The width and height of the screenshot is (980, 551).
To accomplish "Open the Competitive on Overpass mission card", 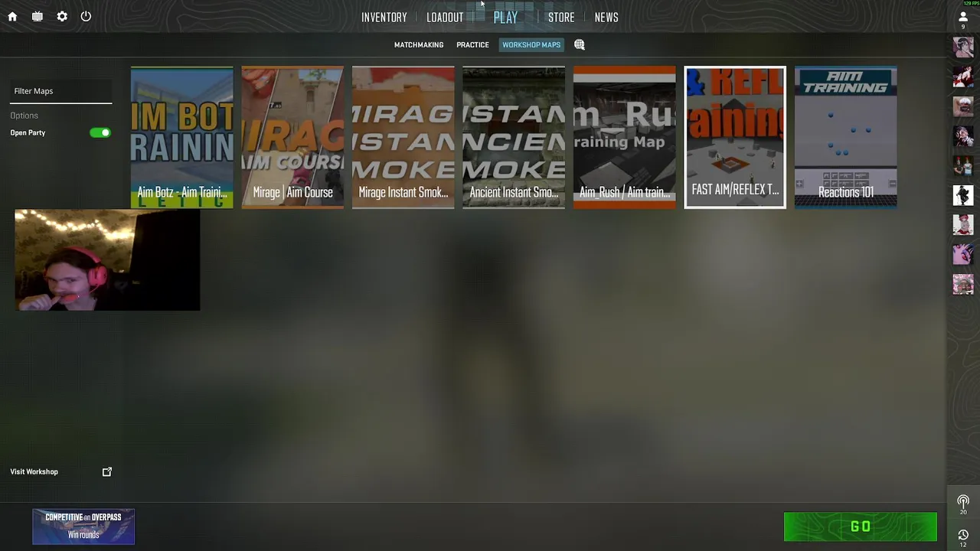I will tap(83, 527).
